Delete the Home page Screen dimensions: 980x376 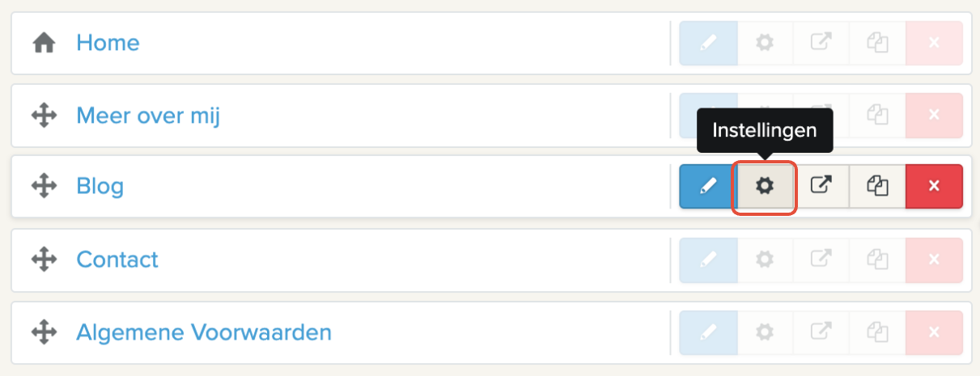(x=934, y=43)
